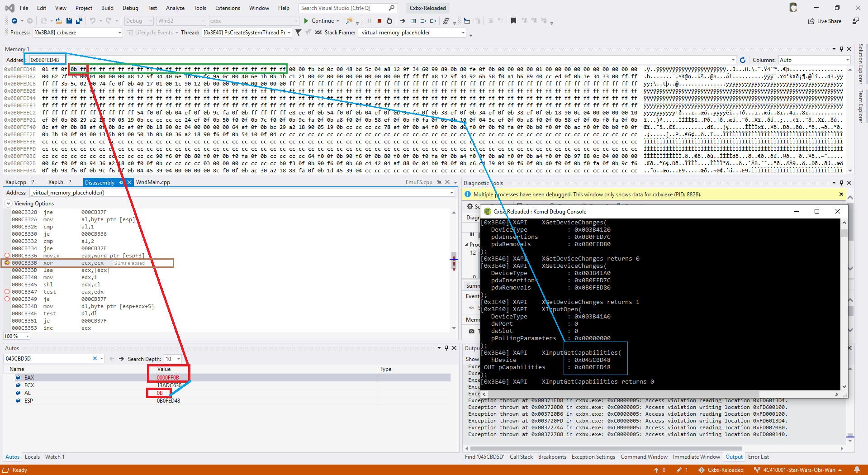Viewport: 868px width, 475px height.
Task: Click the Live Share button
Action: click(825, 21)
